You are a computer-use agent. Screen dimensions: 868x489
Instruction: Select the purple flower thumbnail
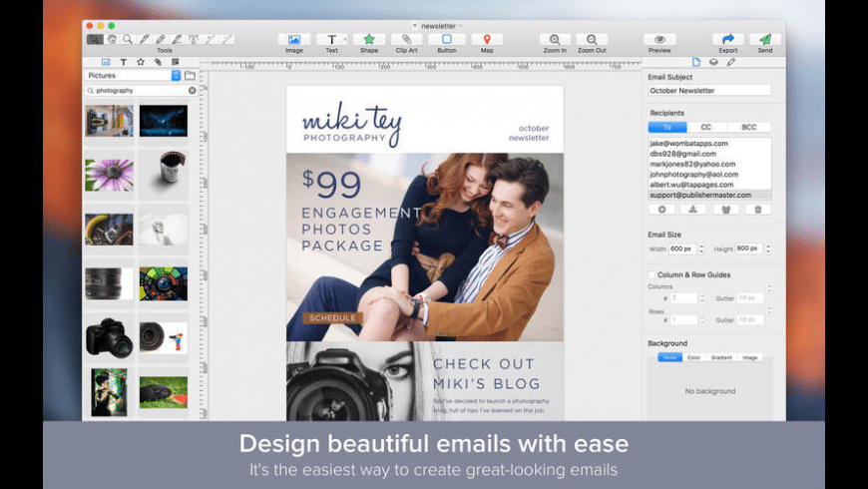click(109, 175)
